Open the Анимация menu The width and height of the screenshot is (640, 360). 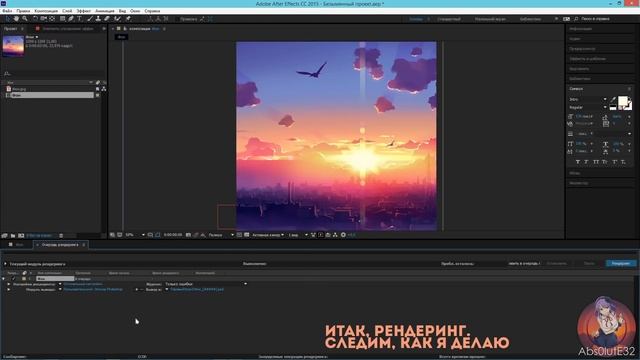click(x=104, y=11)
